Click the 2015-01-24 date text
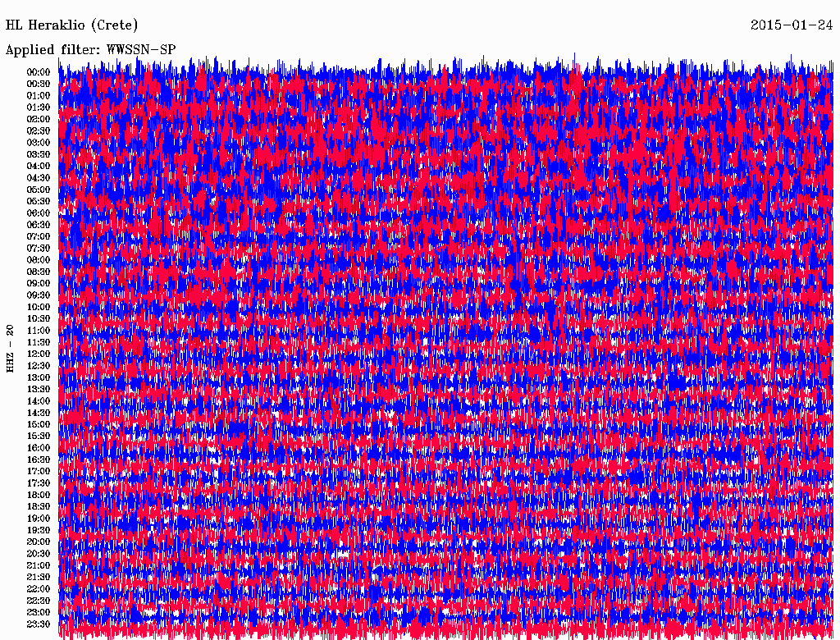This screenshot has height=640, width=840. tap(792, 25)
